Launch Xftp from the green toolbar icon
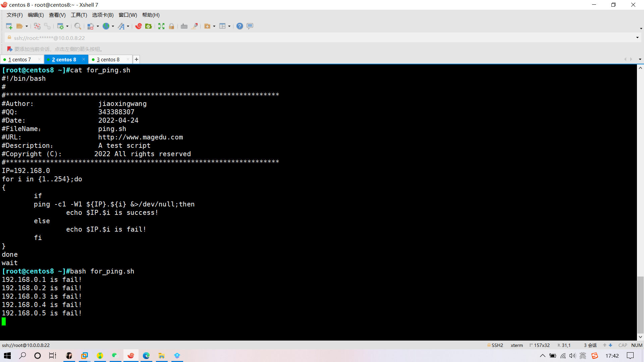Screen dimensions: 644x362 coord(148,26)
